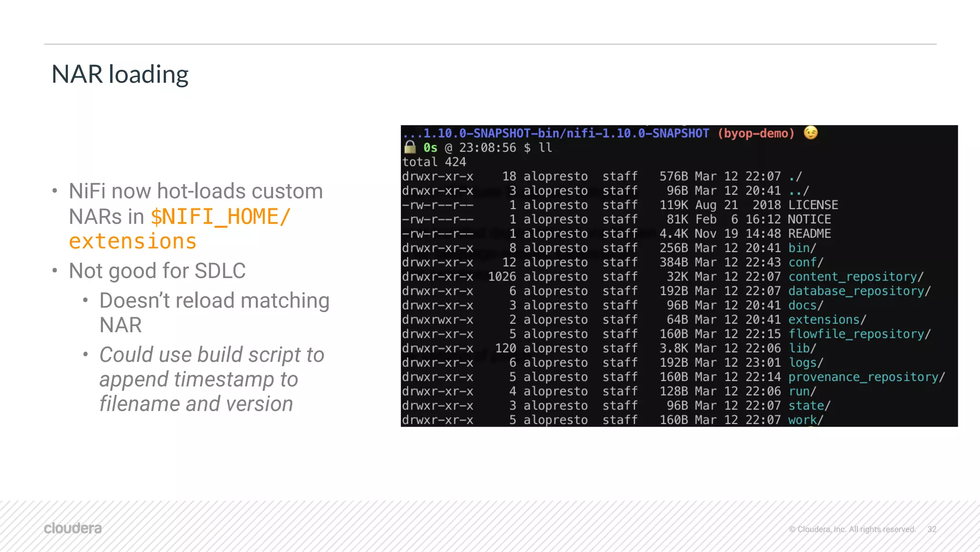Click the '22:43' time on the conf row

[763, 262]
